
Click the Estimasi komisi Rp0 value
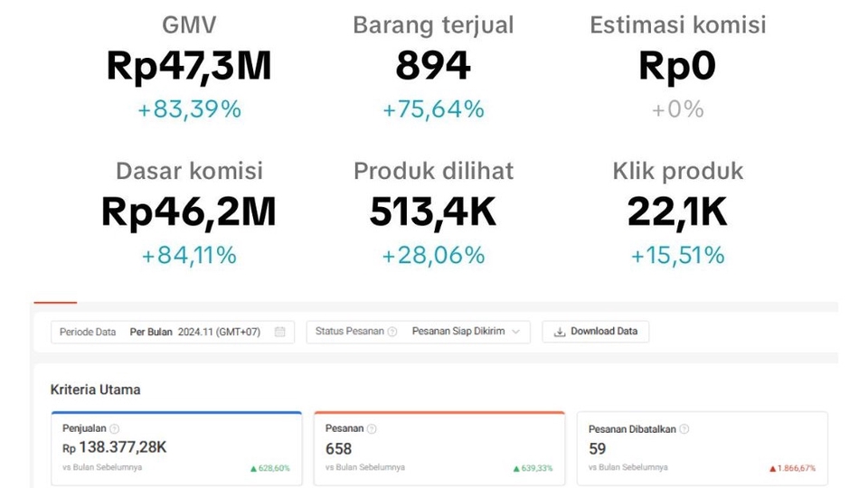[677, 66]
